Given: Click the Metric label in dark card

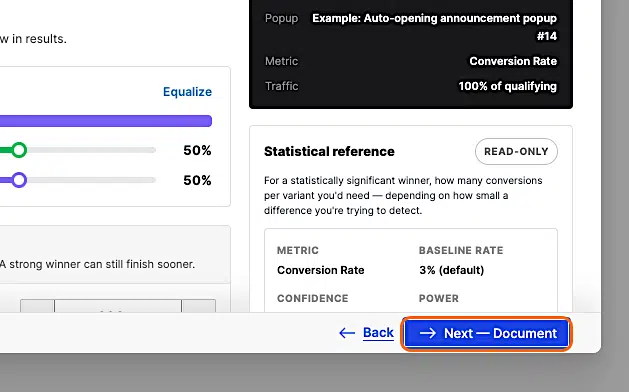Looking at the screenshot, I should (x=282, y=61).
